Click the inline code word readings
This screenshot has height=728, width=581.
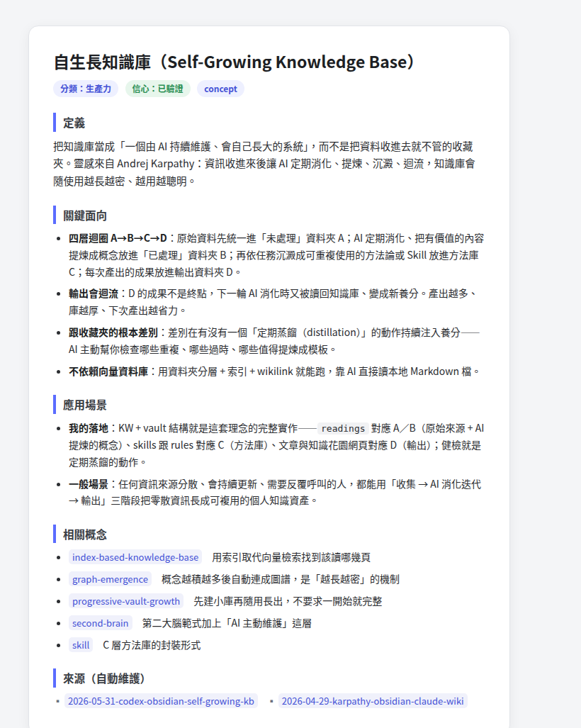(x=344, y=428)
